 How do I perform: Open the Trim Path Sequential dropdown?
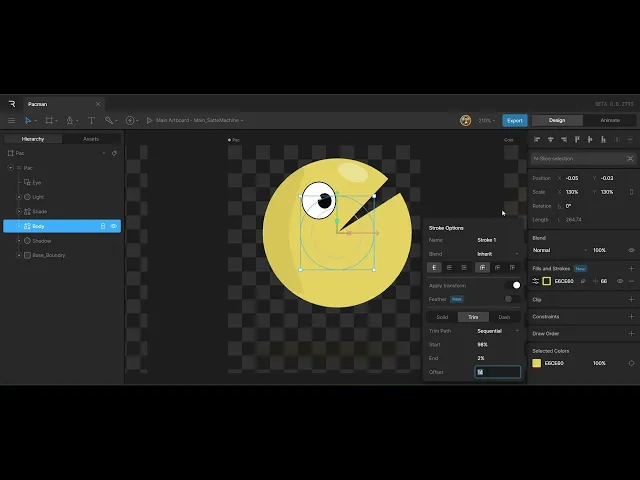coord(498,331)
